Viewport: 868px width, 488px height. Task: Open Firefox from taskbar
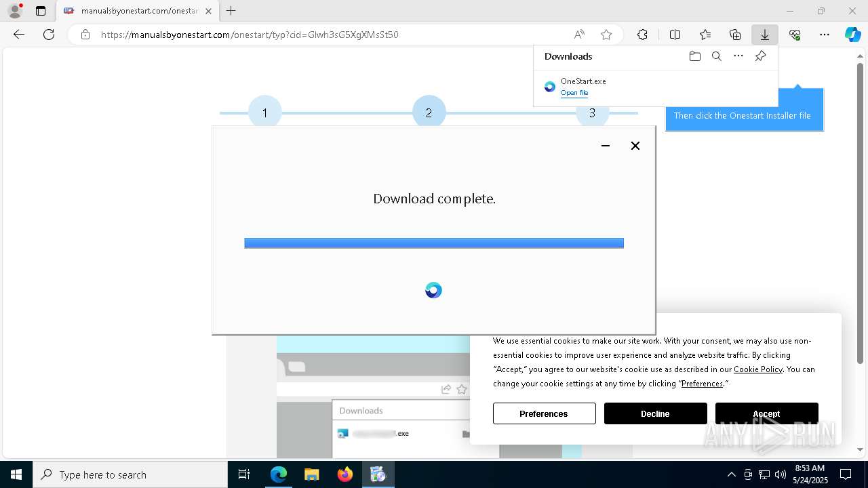click(345, 474)
